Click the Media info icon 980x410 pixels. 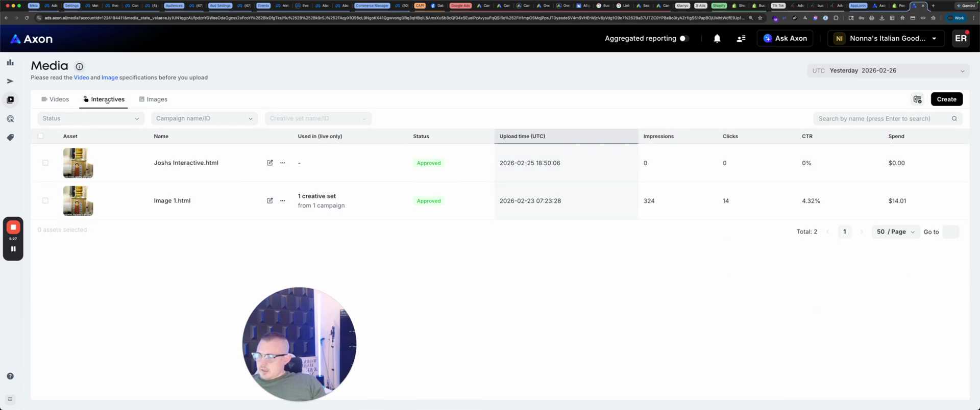pos(79,66)
